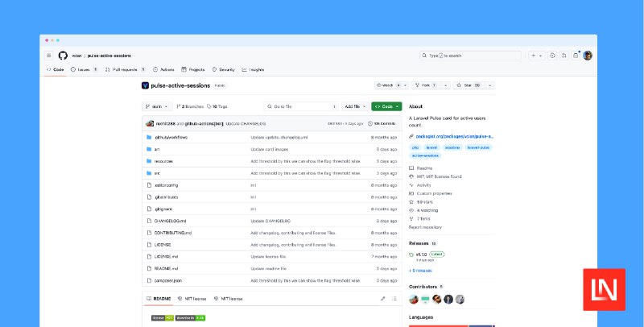Click the downloads badge in README
The image size is (644, 327).
coord(190,318)
